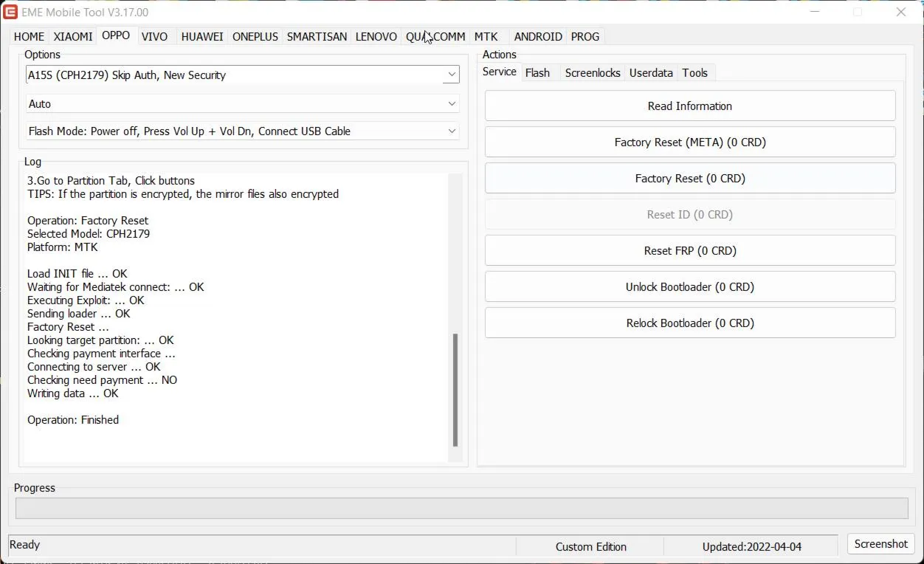
Task: Click the 'Operation: Factory Reset' log line
Action: click(88, 220)
